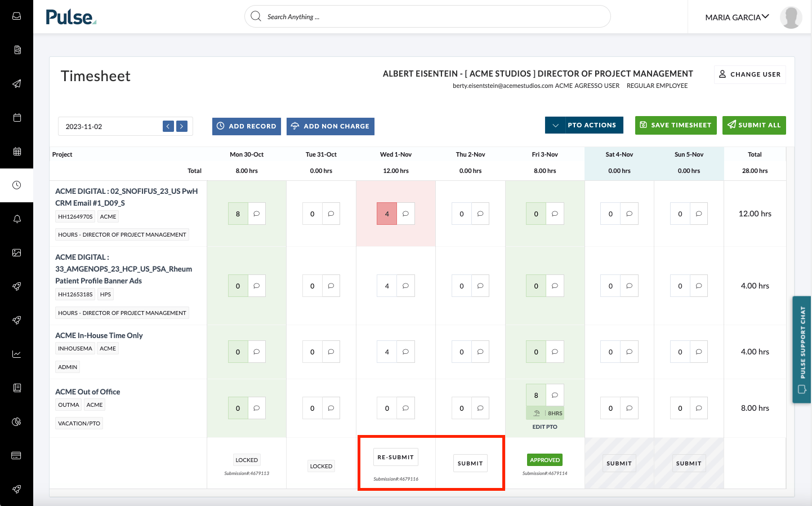Open comment for AMGENOPS row on Wed 1-Nov
This screenshot has width=812, height=506.
pyautogui.click(x=406, y=286)
